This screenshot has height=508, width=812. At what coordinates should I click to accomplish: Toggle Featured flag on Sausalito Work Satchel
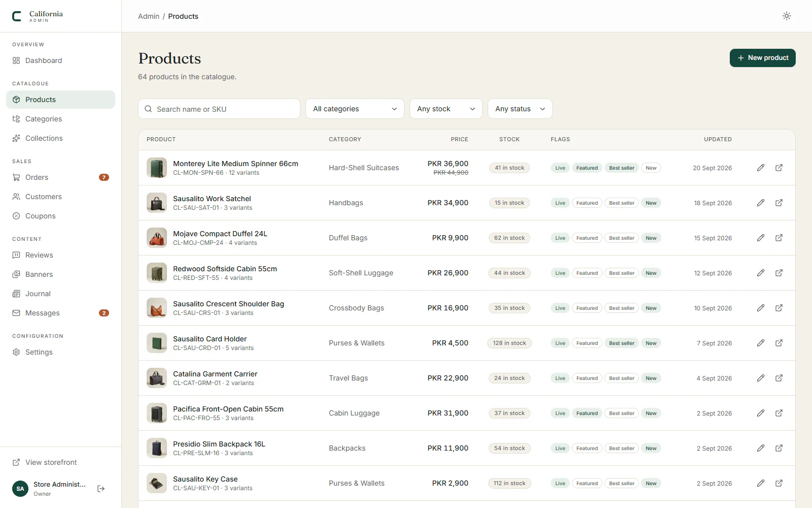pyautogui.click(x=587, y=203)
